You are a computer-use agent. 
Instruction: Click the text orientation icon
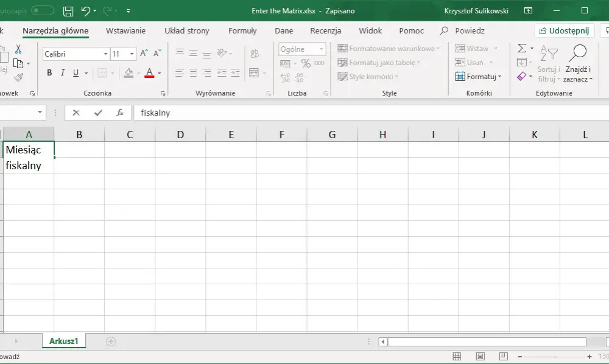click(x=222, y=53)
